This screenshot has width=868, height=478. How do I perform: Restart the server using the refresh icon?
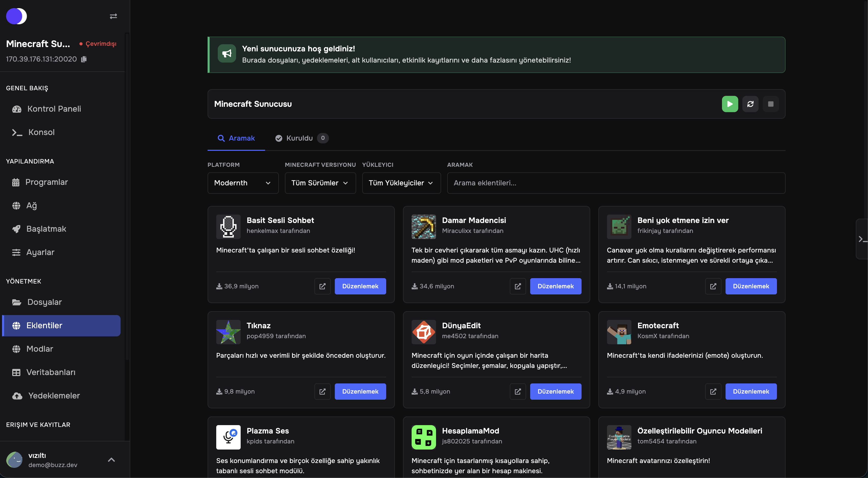[750, 104]
